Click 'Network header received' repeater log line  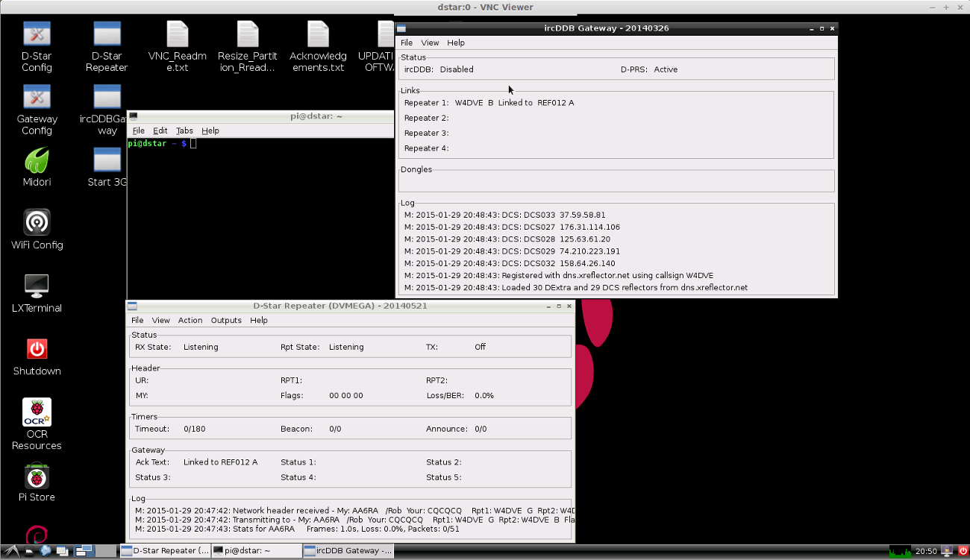point(354,511)
